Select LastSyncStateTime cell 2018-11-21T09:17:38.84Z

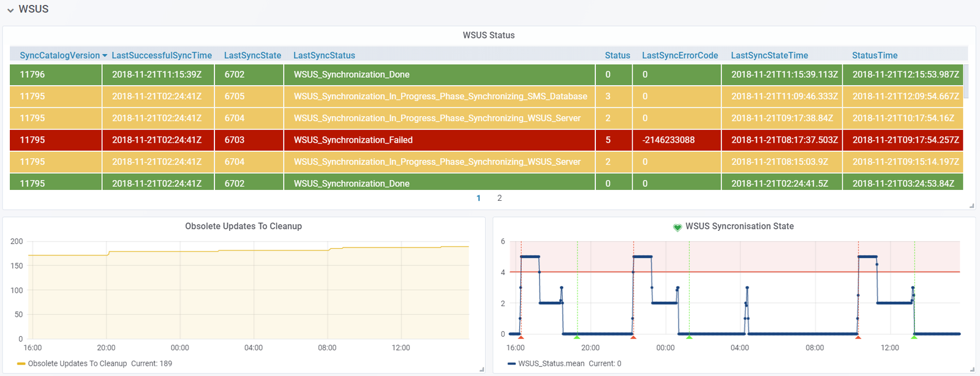pos(782,118)
